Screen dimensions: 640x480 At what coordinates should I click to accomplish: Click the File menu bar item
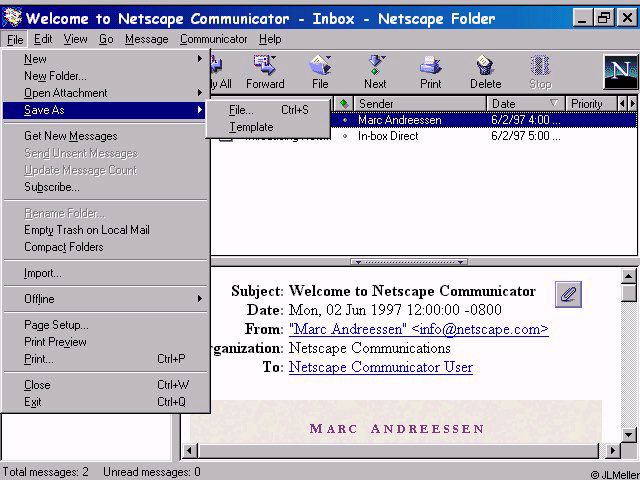[x=15, y=40]
